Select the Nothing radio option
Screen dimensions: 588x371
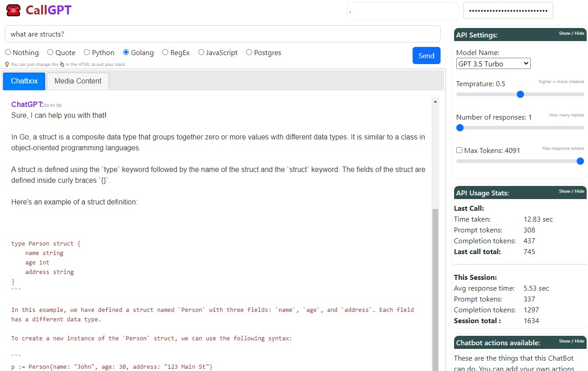click(8, 52)
